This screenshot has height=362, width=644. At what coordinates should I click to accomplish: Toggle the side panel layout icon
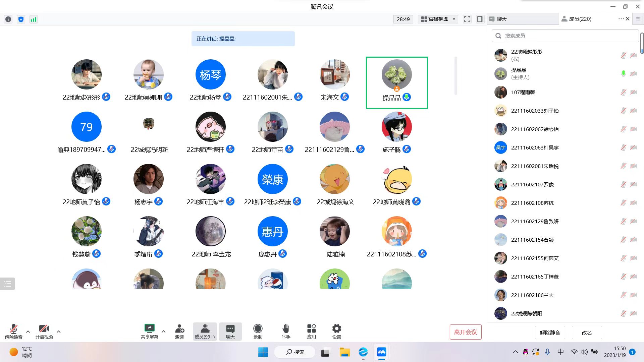coord(480,19)
